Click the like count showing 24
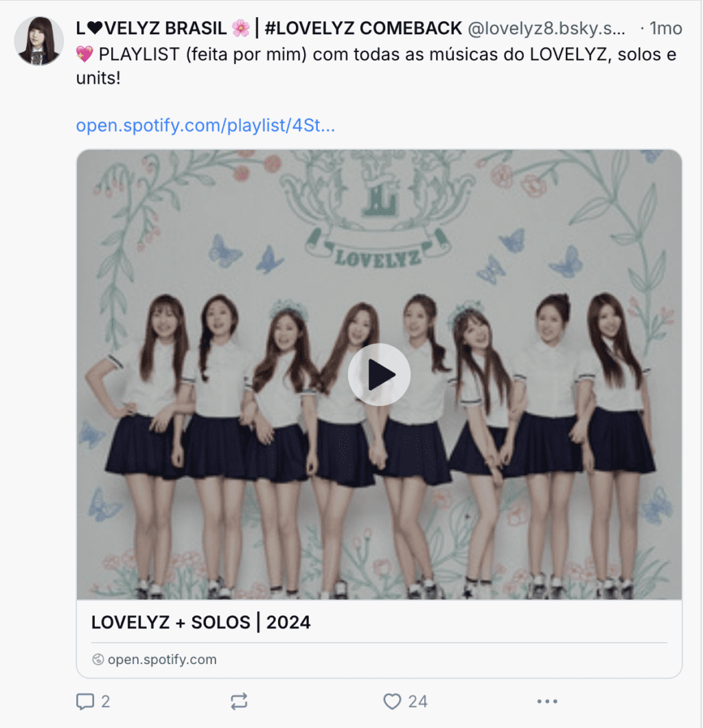Viewport: 703px width, 728px height. point(417,701)
